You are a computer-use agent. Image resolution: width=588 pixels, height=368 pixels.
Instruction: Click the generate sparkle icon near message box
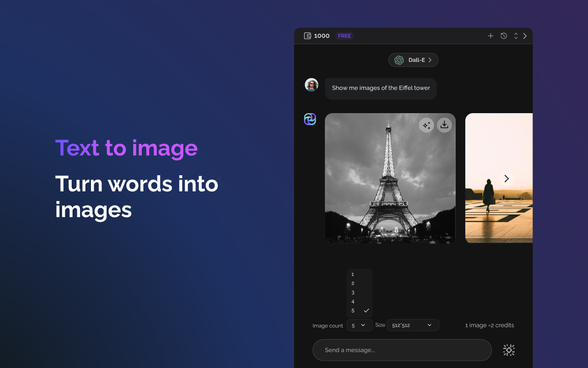(x=509, y=350)
